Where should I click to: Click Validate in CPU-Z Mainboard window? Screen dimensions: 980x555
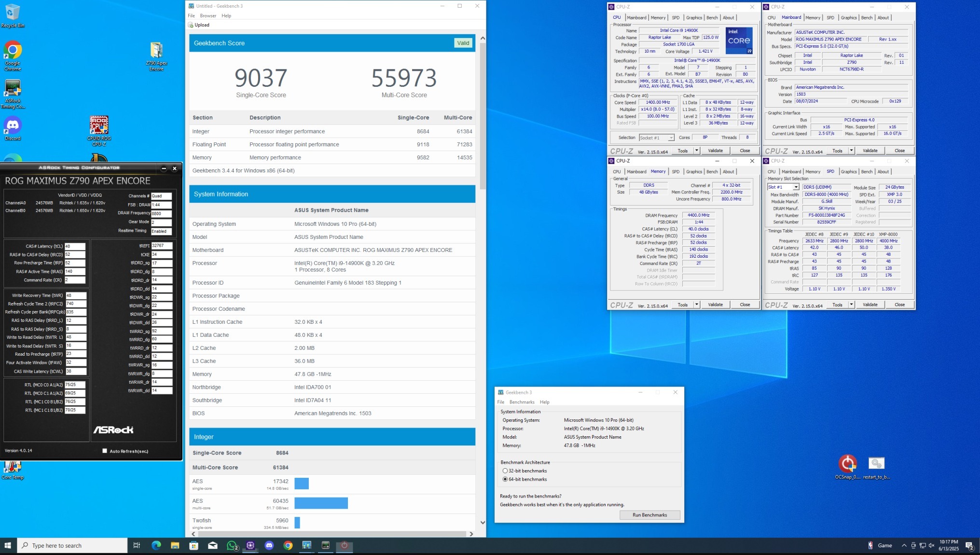click(870, 151)
